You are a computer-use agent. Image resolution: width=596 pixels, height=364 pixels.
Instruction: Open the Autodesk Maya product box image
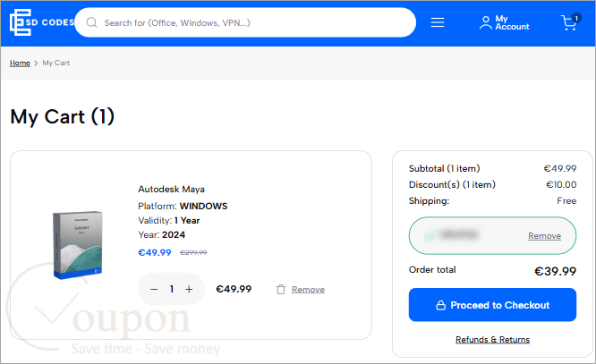(x=78, y=245)
